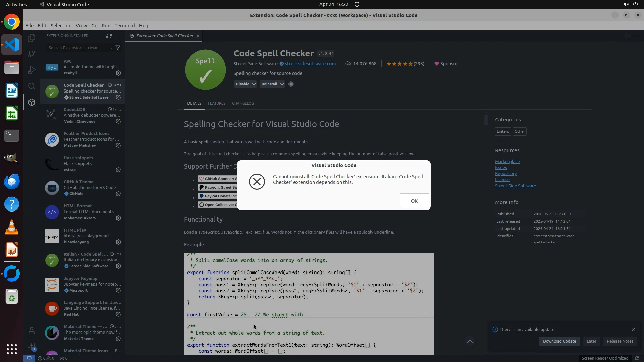Open the Run and Debug view icon
This screenshot has height=362, width=644.
tap(32, 70)
